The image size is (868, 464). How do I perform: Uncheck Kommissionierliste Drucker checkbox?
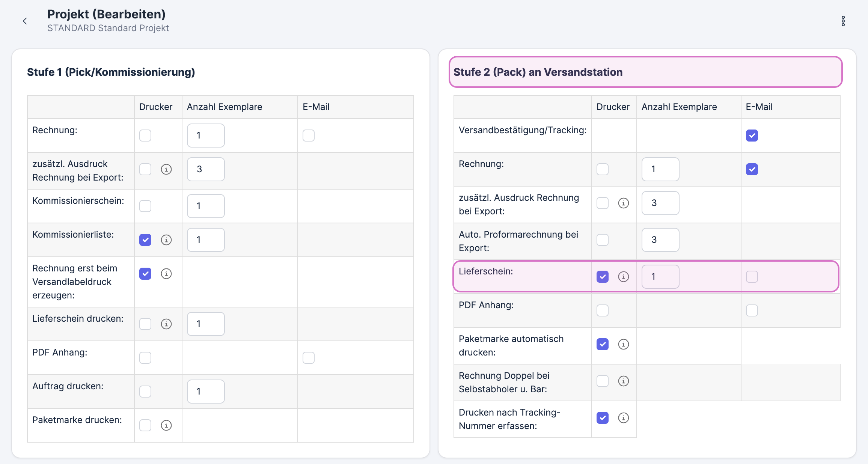(x=145, y=240)
